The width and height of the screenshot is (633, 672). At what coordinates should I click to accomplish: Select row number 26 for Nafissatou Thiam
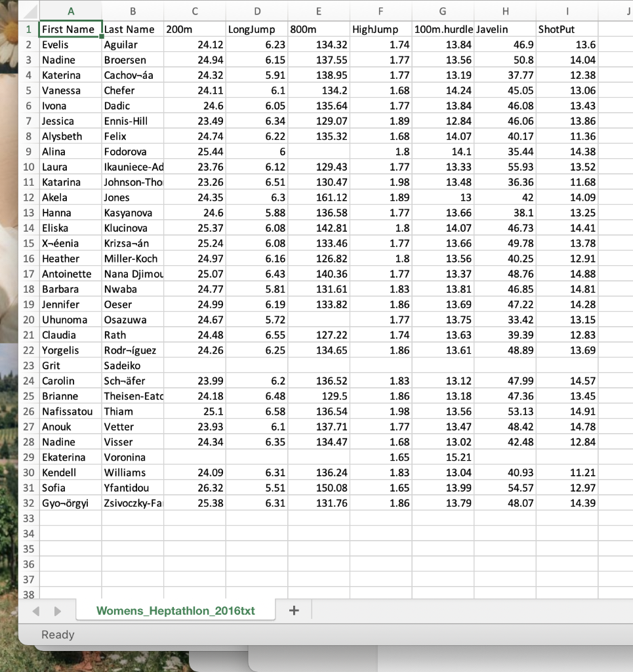[28, 411]
